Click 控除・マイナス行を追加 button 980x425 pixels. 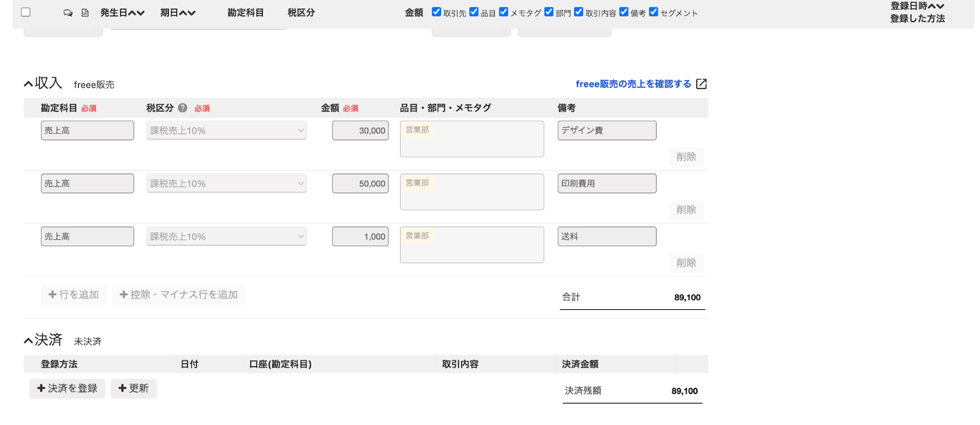pyautogui.click(x=179, y=295)
